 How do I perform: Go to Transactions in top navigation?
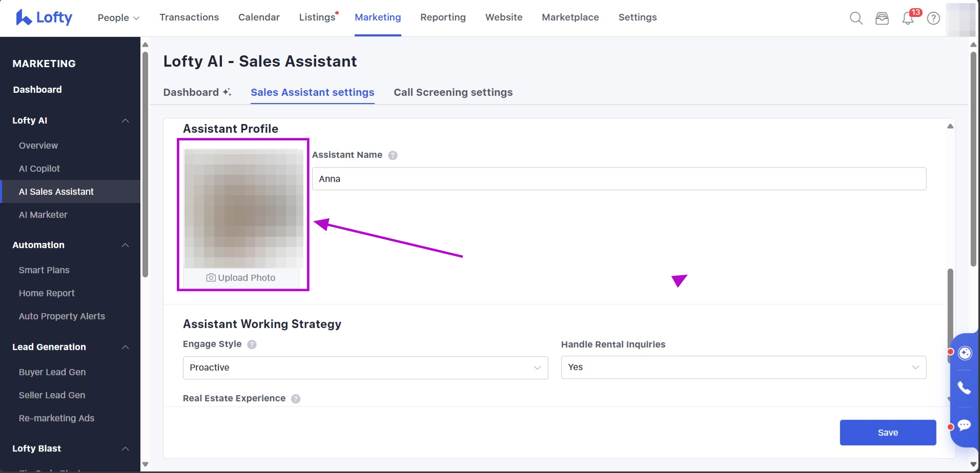pyautogui.click(x=189, y=17)
